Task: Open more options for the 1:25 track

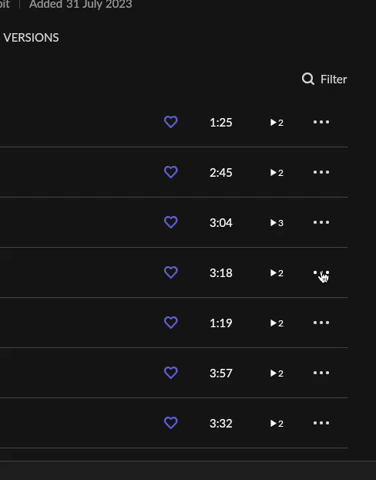Action: pyautogui.click(x=321, y=122)
